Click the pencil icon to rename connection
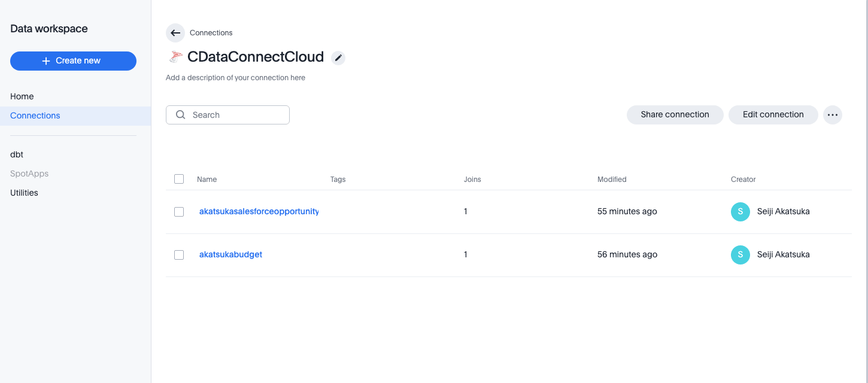The image size is (868, 383). pyautogui.click(x=338, y=57)
